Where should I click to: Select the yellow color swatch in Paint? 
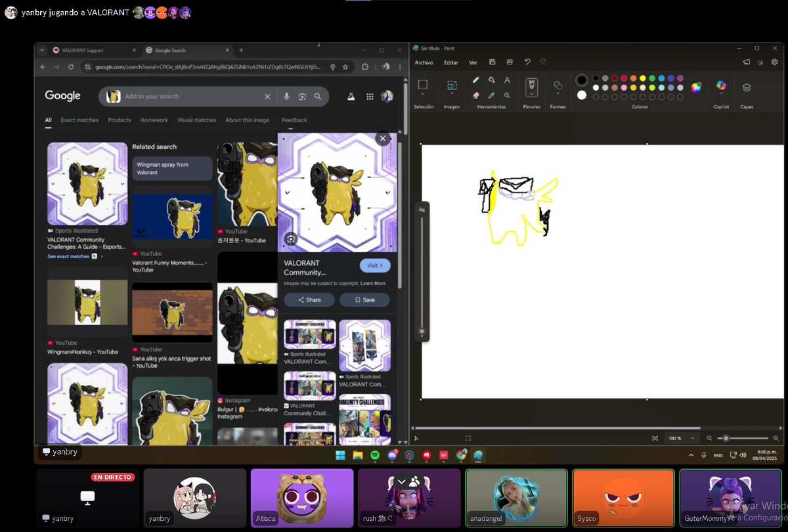[643, 78]
